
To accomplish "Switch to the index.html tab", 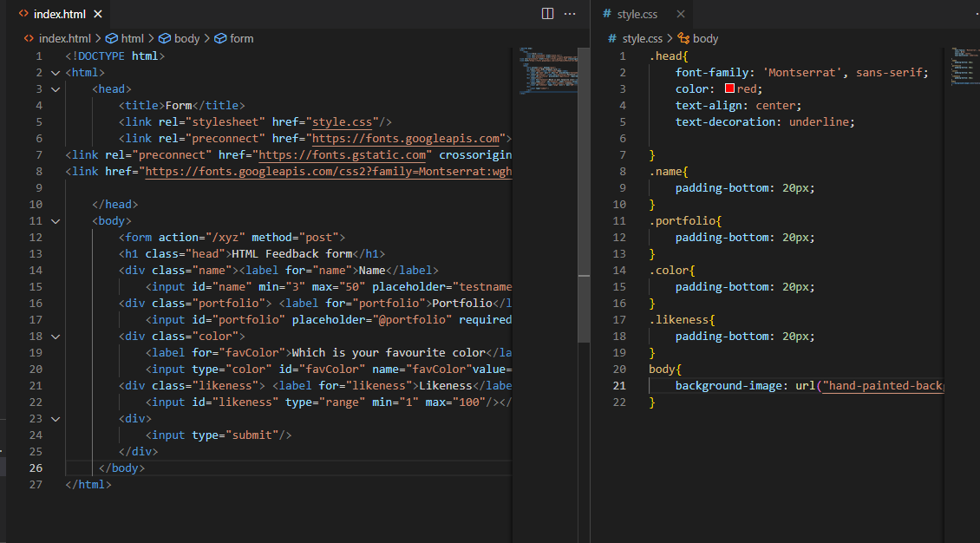I will tap(61, 13).
